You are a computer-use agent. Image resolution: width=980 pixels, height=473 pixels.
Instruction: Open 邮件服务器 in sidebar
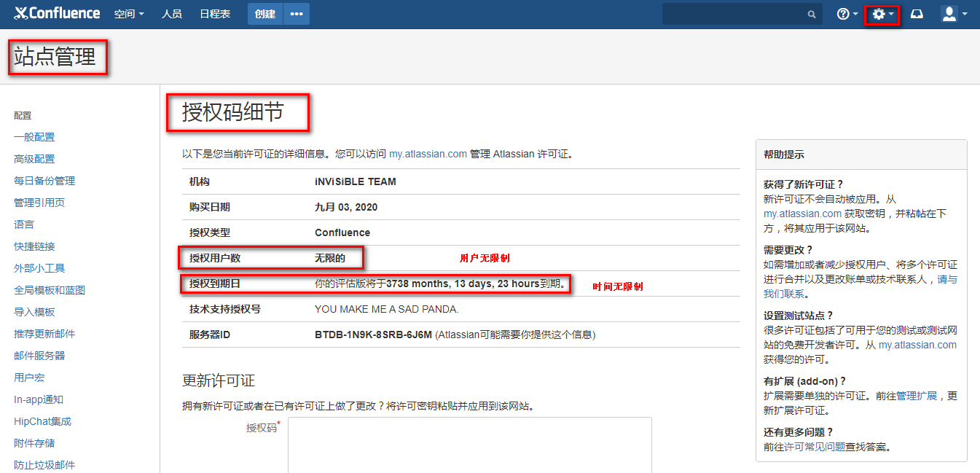(x=39, y=356)
